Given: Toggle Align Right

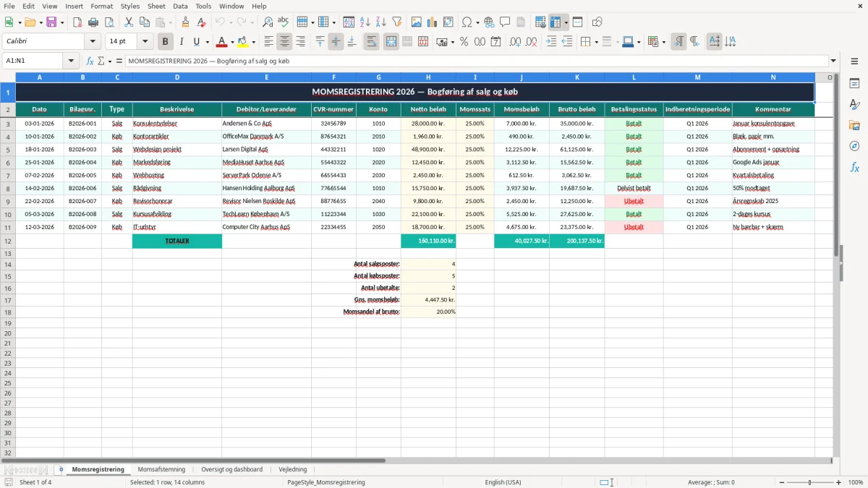Looking at the screenshot, I should click(x=300, y=42).
